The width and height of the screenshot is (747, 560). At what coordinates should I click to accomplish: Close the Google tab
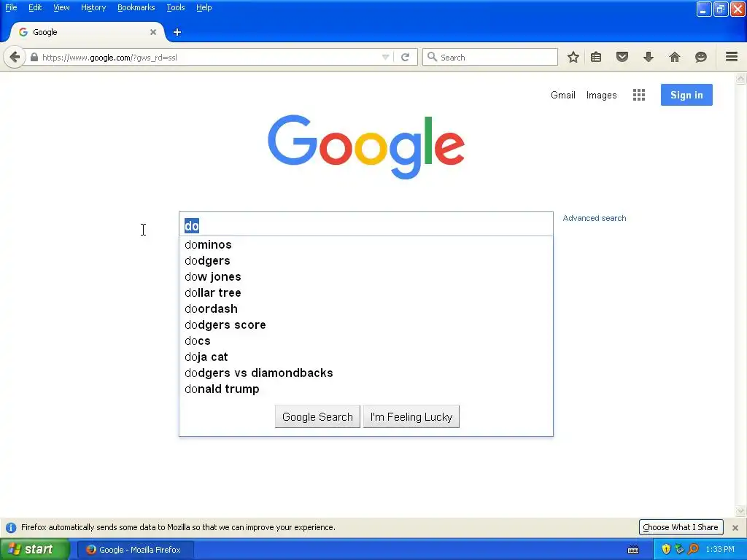tap(153, 32)
